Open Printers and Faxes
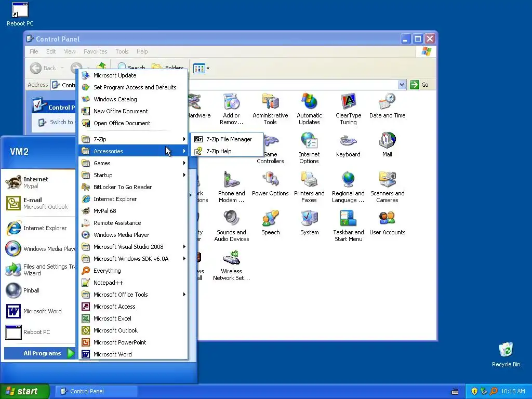The height and width of the screenshot is (399, 532). coord(309,187)
